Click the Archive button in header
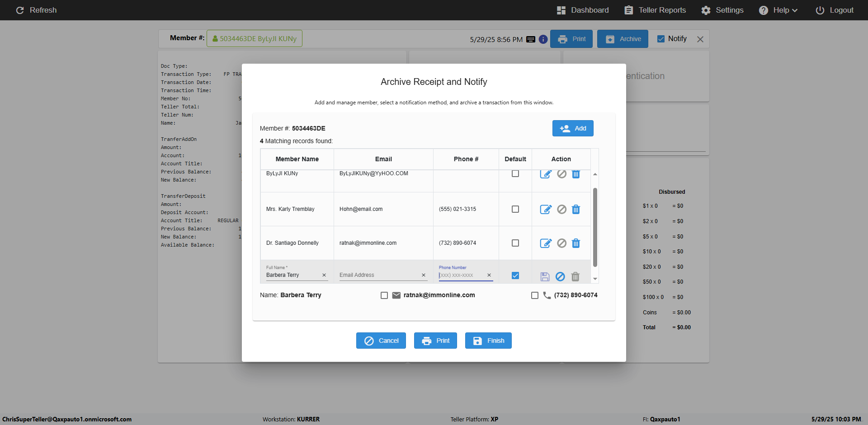868x425 pixels. coord(623,39)
